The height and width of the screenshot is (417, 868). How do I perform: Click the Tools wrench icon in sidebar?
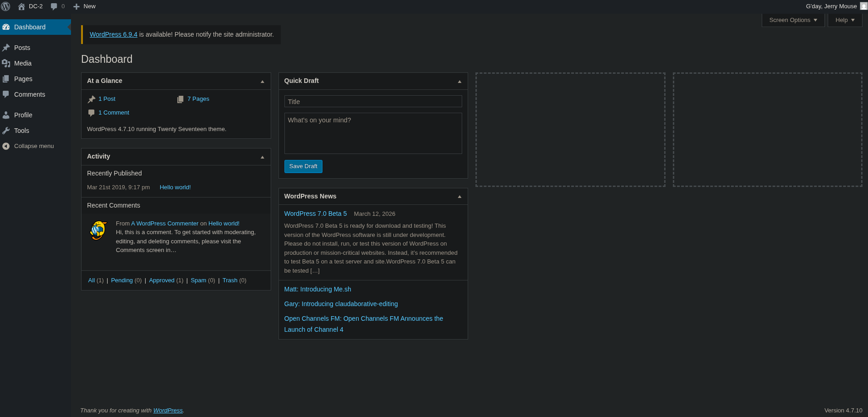[x=6, y=131]
